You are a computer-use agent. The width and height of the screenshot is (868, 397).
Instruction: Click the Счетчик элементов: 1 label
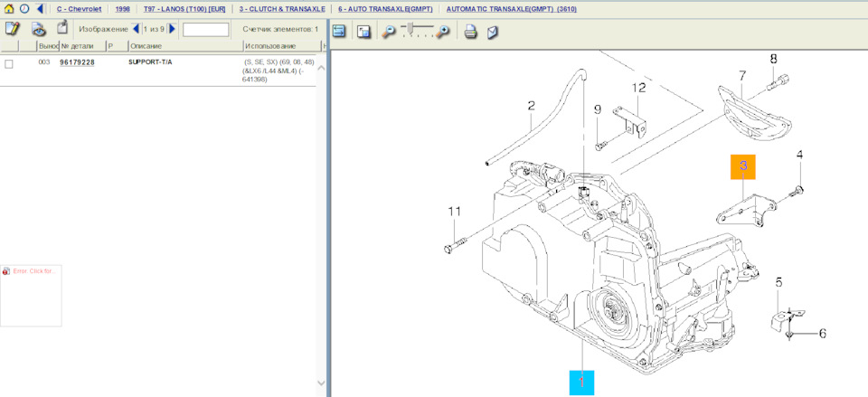[280, 29]
